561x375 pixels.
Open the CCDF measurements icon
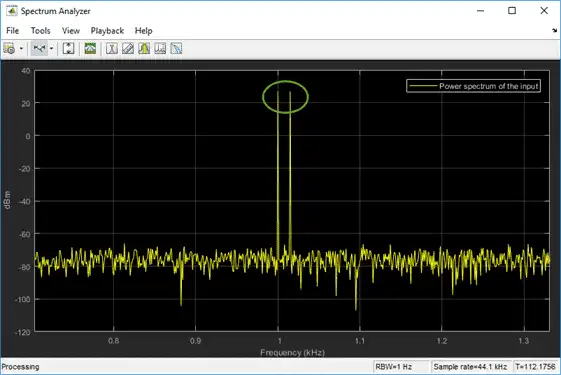tap(176, 48)
